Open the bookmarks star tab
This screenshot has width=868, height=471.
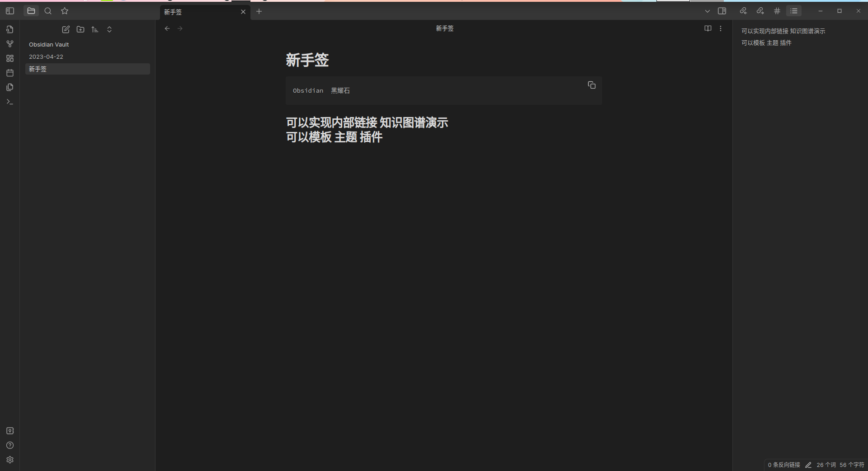pyautogui.click(x=65, y=11)
